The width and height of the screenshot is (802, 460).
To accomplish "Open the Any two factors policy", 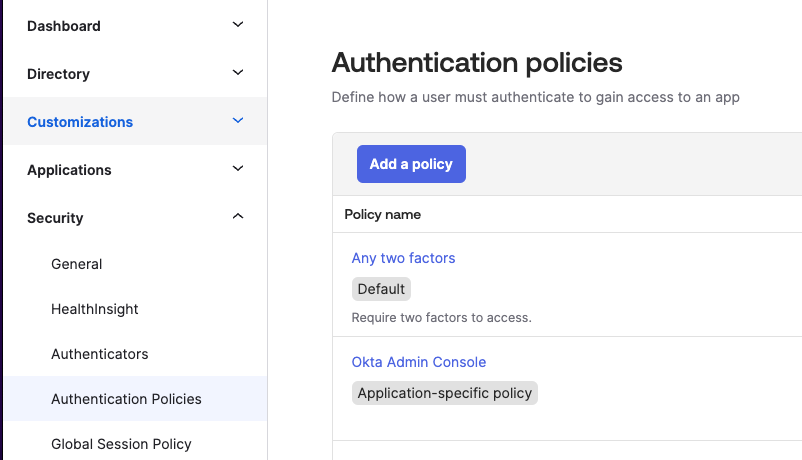I will pos(403,258).
